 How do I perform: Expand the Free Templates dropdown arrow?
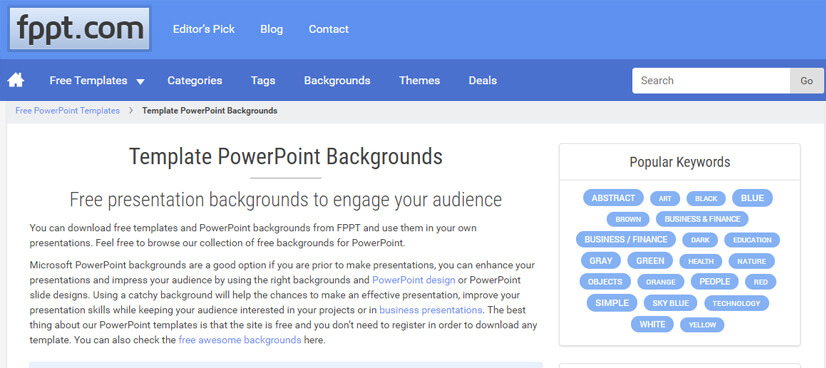[140, 82]
